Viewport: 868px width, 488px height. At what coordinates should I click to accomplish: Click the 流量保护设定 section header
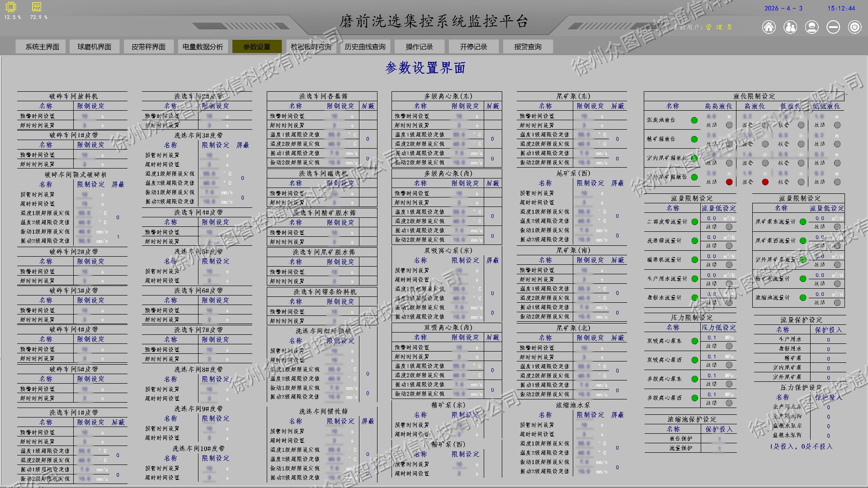(x=801, y=320)
